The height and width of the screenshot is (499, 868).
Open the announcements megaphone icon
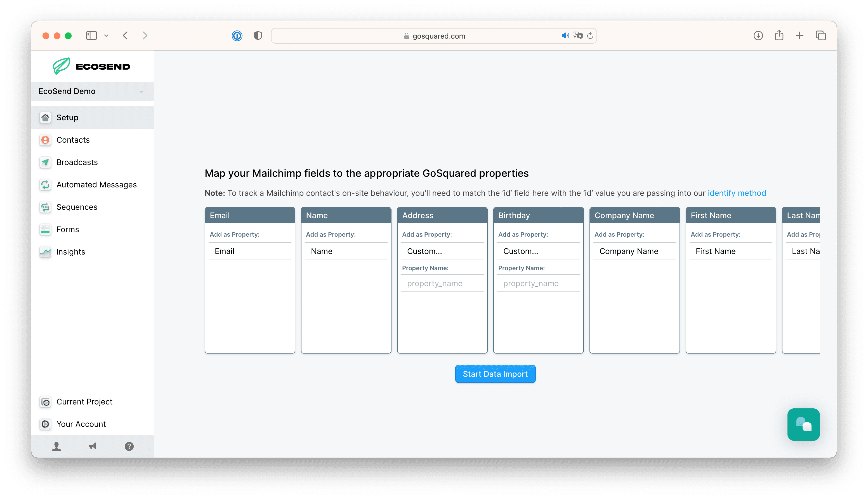coord(93,446)
